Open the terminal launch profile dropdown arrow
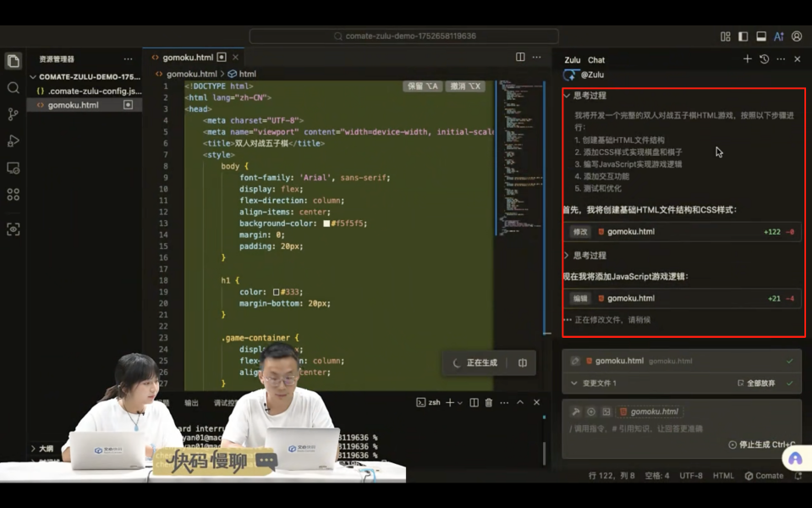Viewport: 812px width, 508px height. [460, 403]
